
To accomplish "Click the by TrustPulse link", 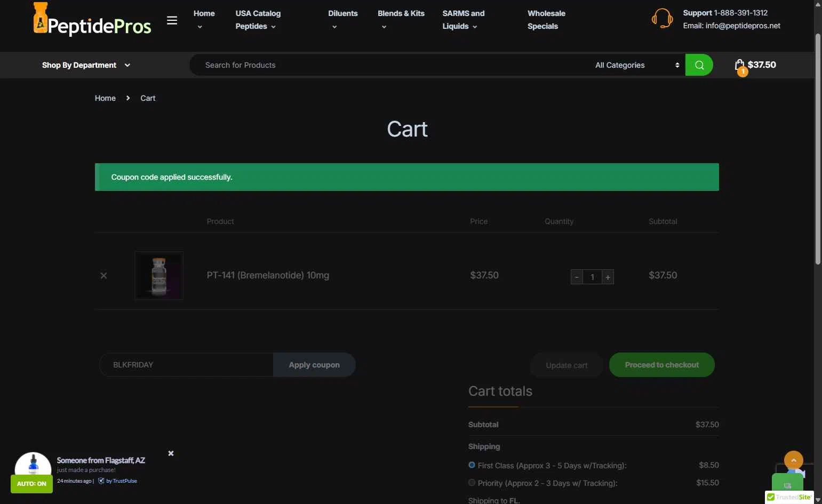I will [122, 481].
